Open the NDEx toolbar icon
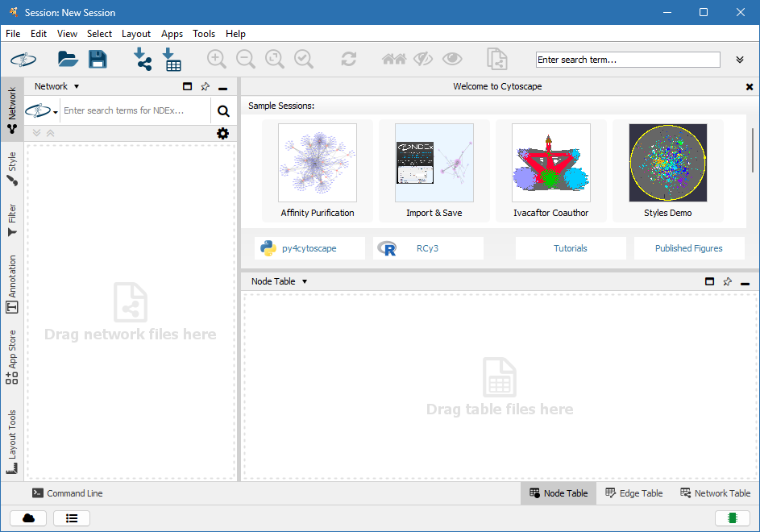The image size is (760, 532). (23, 60)
